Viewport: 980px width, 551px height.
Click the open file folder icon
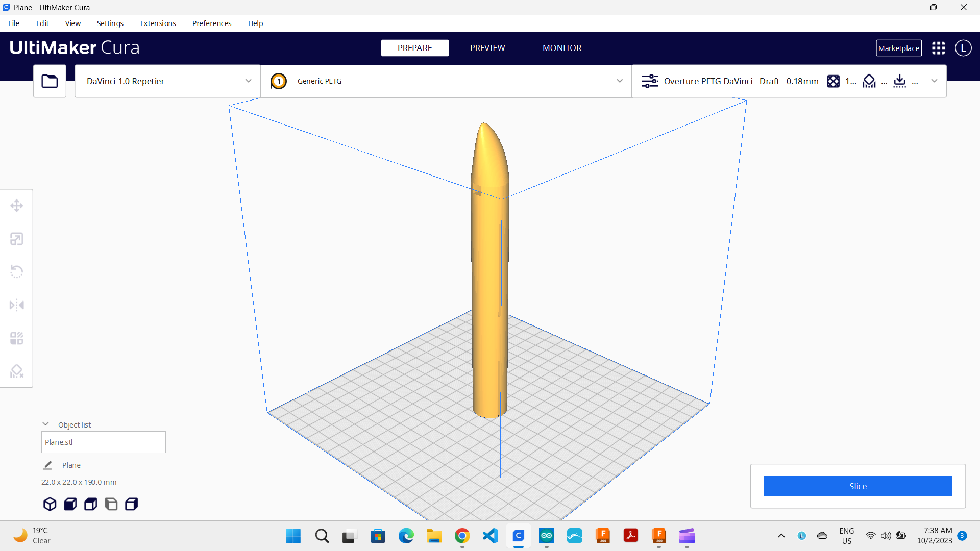click(50, 81)
